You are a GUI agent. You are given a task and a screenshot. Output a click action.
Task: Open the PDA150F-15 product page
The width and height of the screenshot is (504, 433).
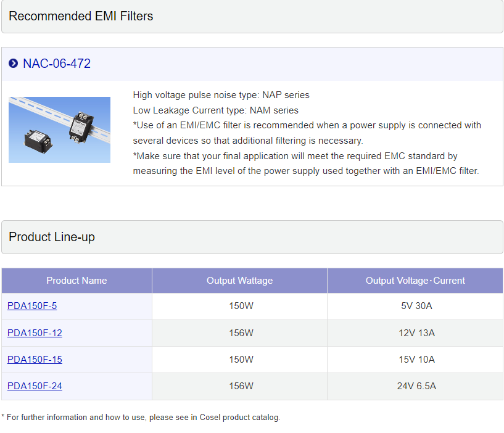(35, 360)
